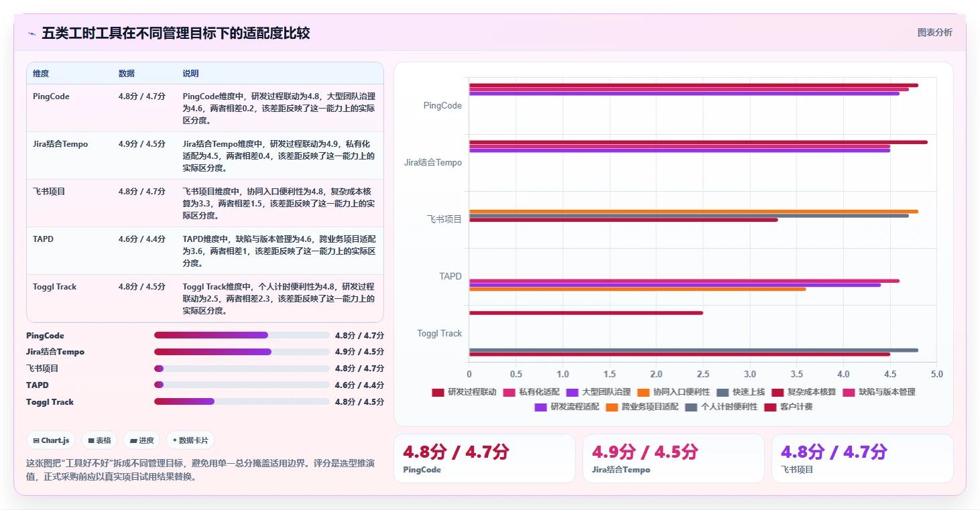Click table value 4.6分 / 4.4分 in TAPD row
The height and width of the screenshot is (510, 980).
coord(142,239)
